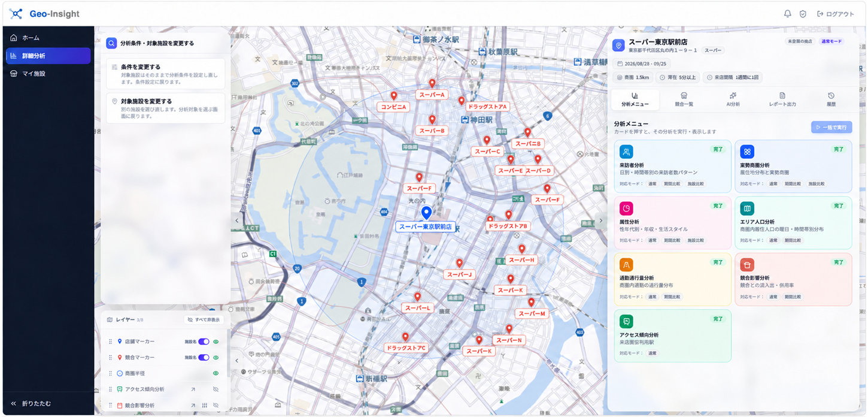Select the 条件を変更する option
868x417 pixels.
click(166, 73)
